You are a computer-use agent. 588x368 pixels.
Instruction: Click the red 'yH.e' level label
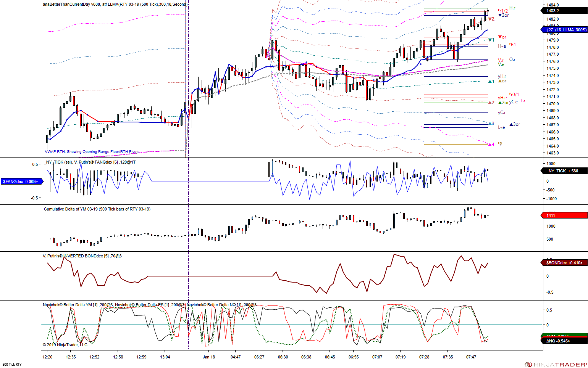tap(502, 98)
